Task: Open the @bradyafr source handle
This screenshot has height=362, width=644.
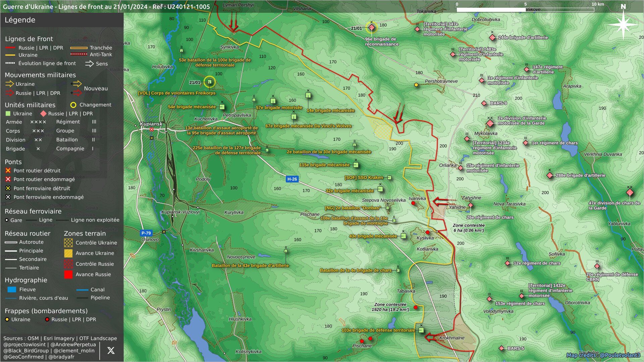Action: point(62,357)
